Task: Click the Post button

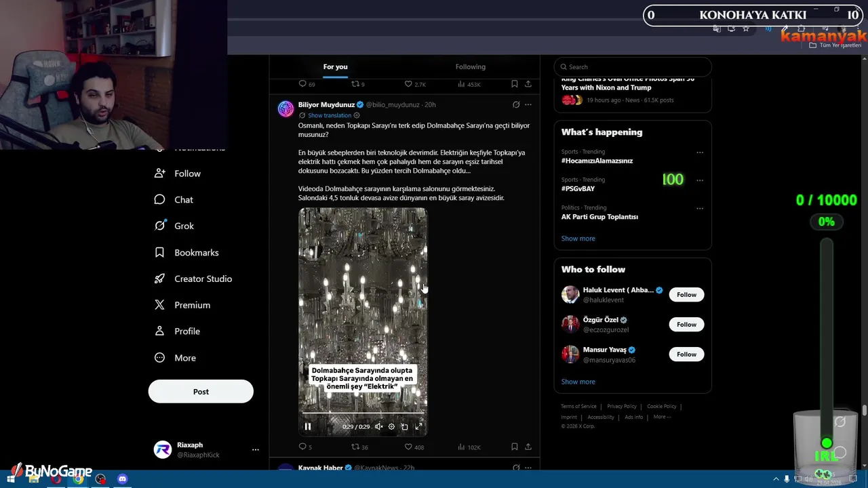Action: tap(201, 392)
